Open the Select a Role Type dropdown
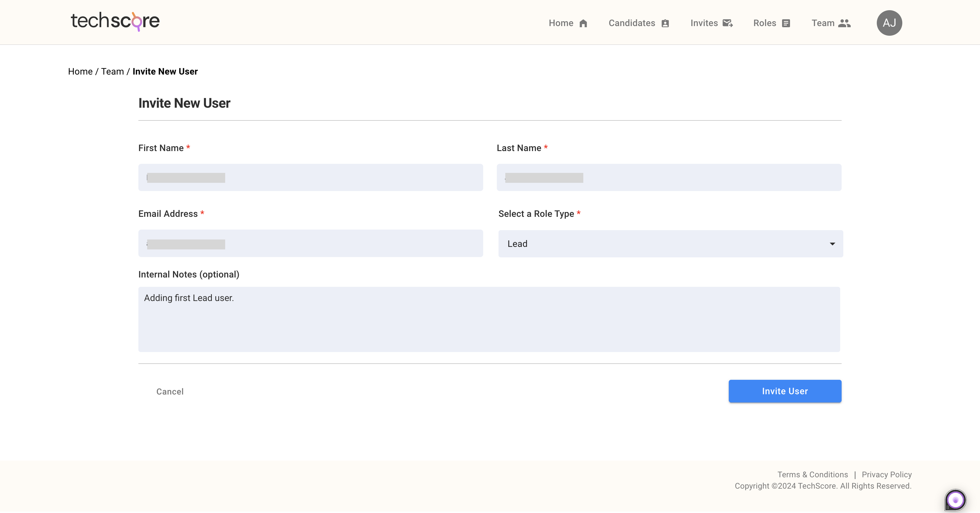The width and height of the screenshot is (980, 513). [x=671, y=244]
